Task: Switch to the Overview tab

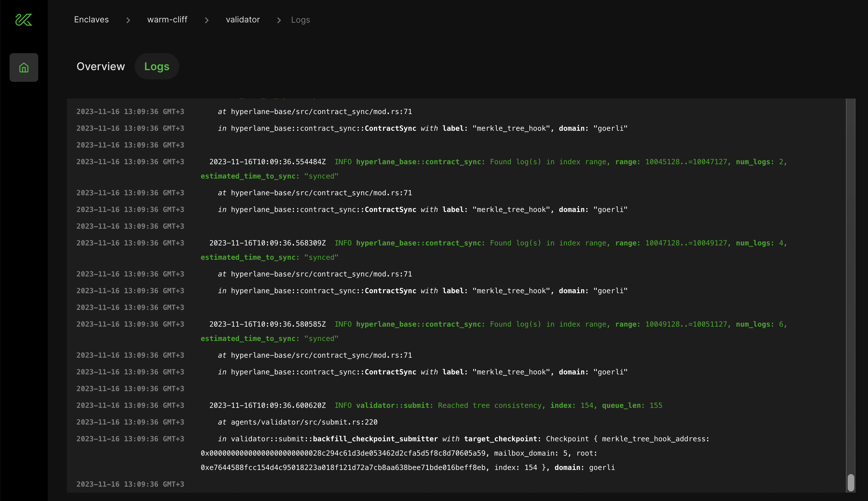Action: point(101,66)
